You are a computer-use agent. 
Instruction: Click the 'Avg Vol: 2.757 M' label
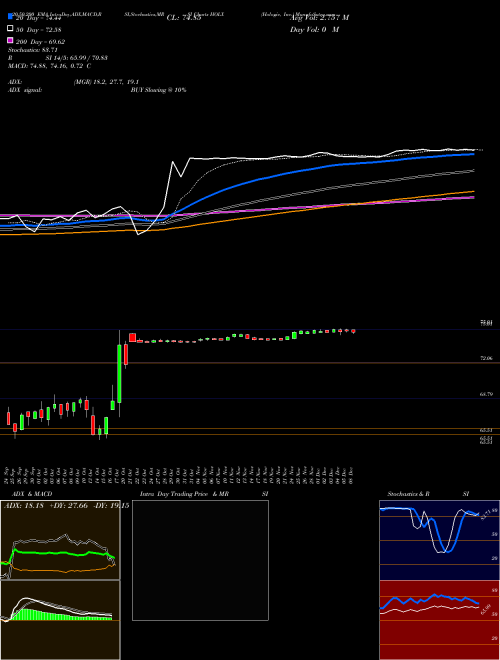coord(319,18)
